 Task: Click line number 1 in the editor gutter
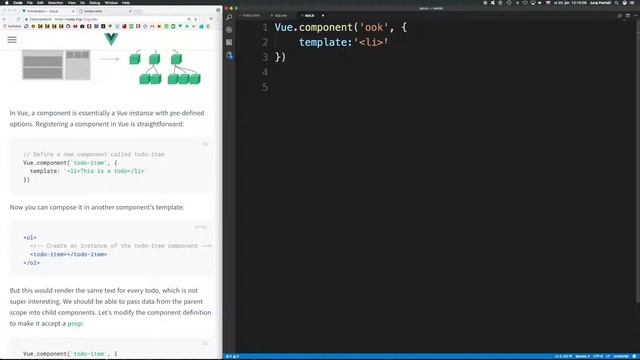(x=265, y=27)
